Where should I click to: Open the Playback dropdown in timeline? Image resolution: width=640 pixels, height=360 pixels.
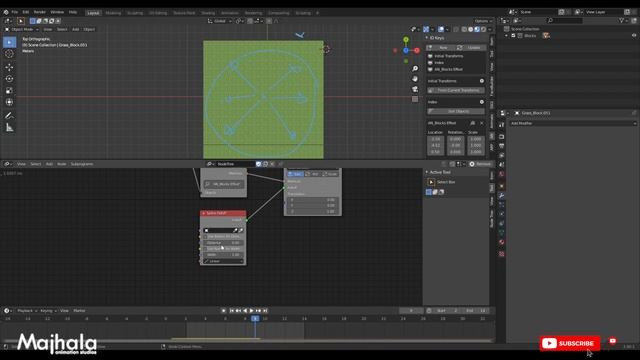pos(26,311)
